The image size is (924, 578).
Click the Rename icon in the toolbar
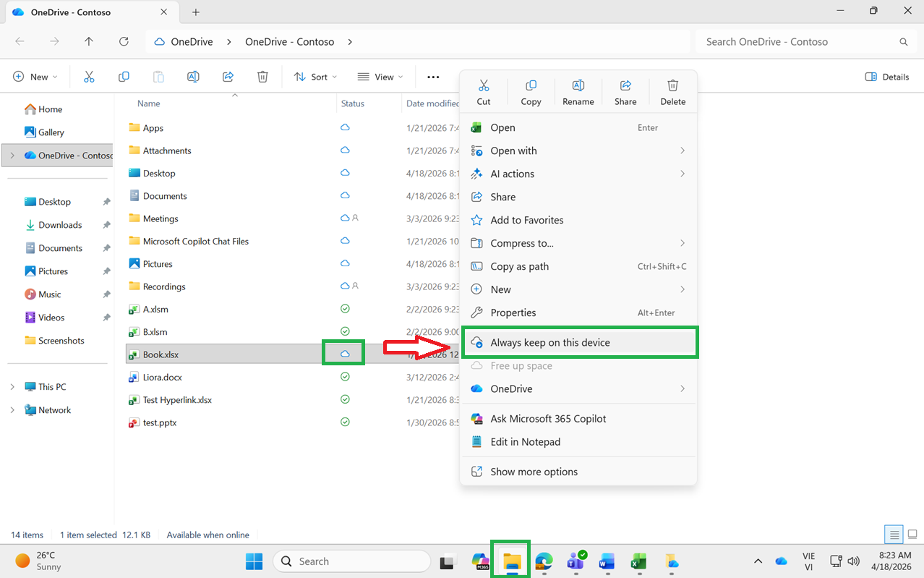(x=193, y=77)
